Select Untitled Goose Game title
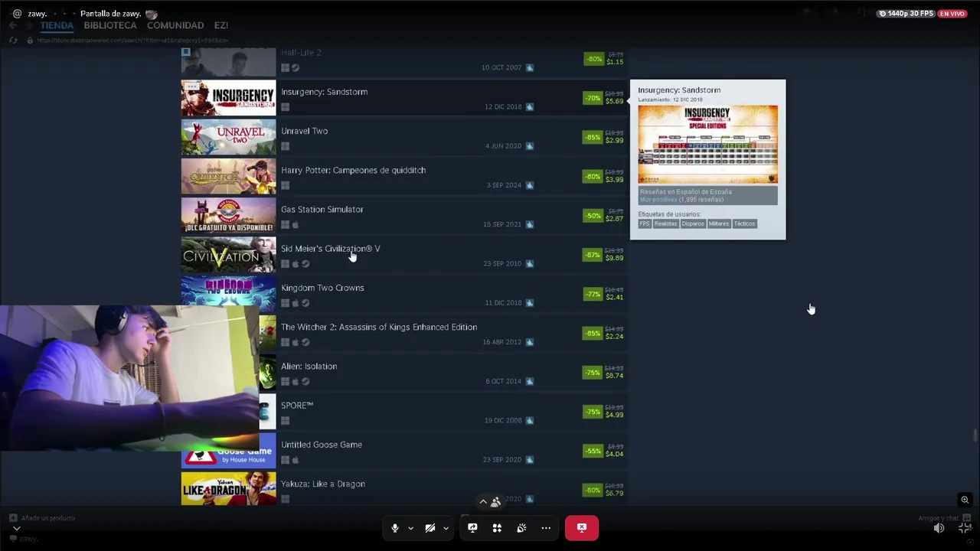The width and height of the screenshot is (980, 551). click(322, 445)
